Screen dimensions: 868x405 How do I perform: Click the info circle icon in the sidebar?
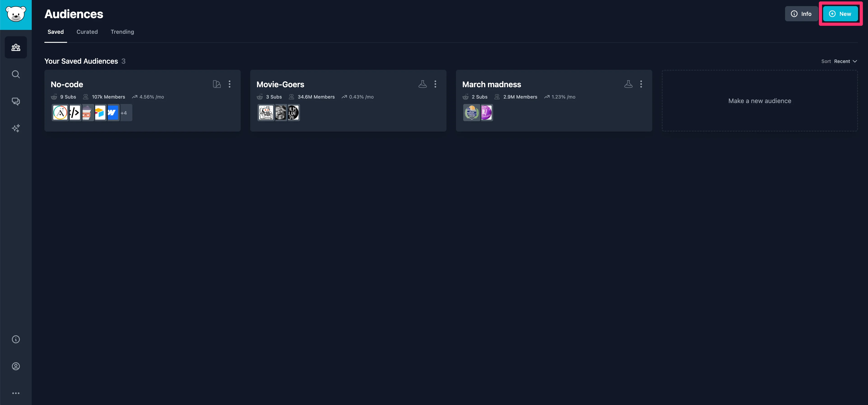pos(16,339)
